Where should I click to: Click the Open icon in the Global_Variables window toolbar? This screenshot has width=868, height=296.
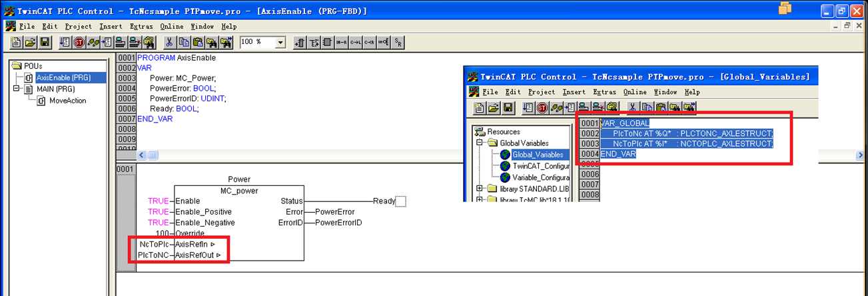(x=494, y=107)
